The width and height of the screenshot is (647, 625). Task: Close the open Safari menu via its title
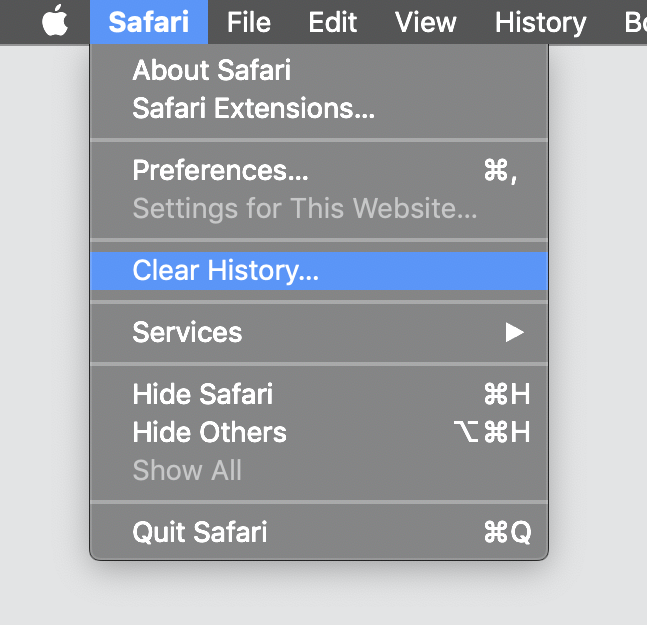click(x=149, y=22)
